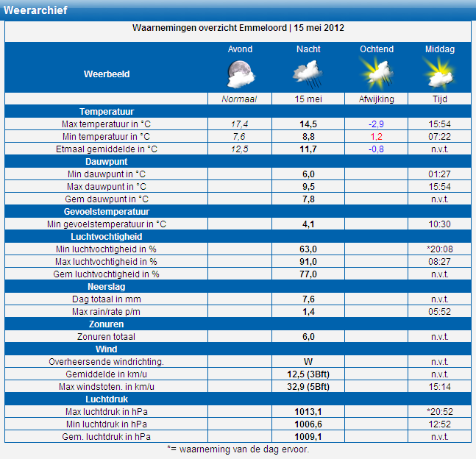Select 'Gem dauwpunt in °C' row label
Screen dimensions: 476x459
[107, 199]
